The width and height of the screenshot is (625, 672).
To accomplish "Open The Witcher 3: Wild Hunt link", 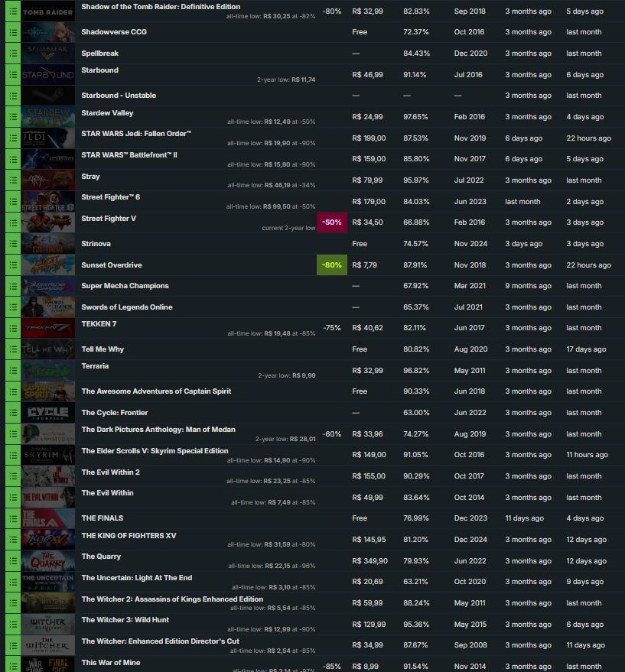I will click(125, 620).
